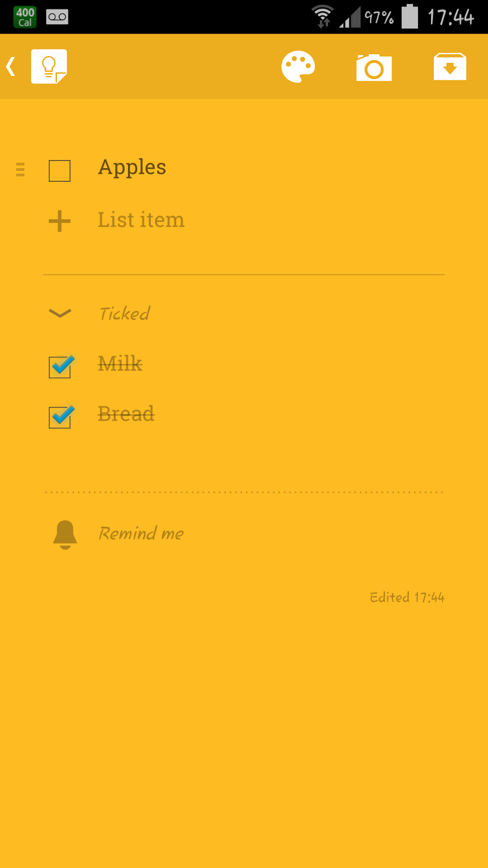Tap the camera icon to add photo
Viewport: 488px width, 868px height.
(x=374, y=67)
